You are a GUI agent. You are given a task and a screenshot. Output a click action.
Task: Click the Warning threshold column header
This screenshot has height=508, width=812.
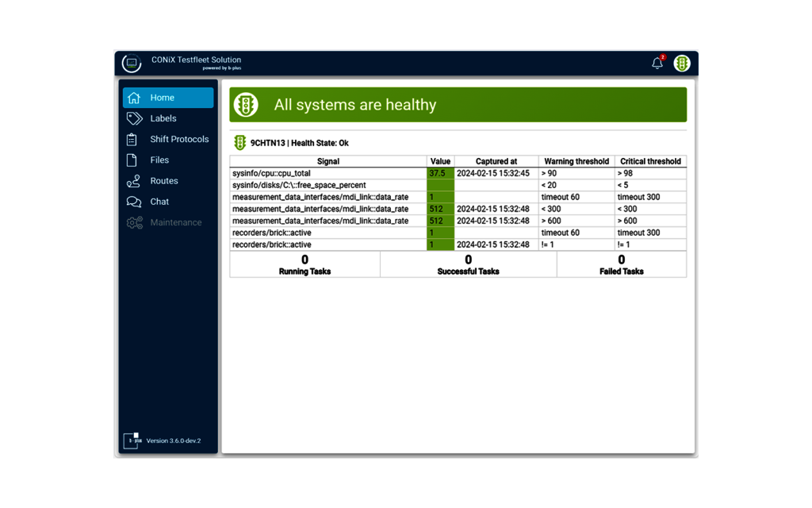pos(576,161)
